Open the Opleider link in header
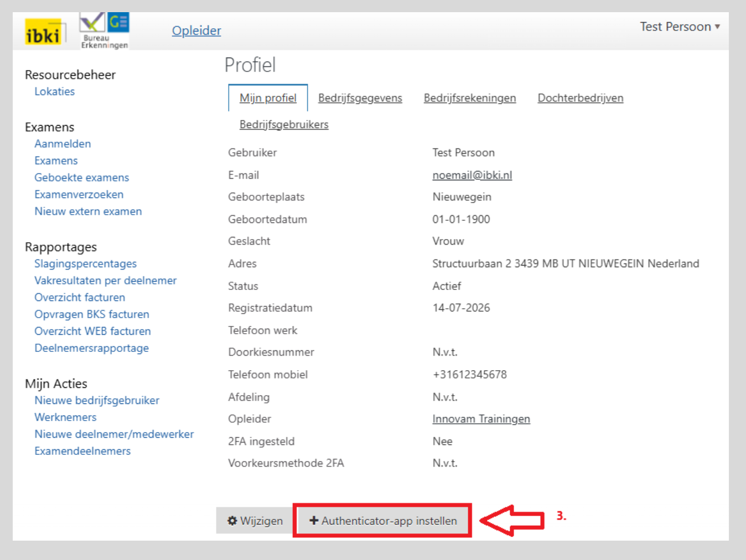The height and width of the screenshot is (560, 746). coord(196,30)
